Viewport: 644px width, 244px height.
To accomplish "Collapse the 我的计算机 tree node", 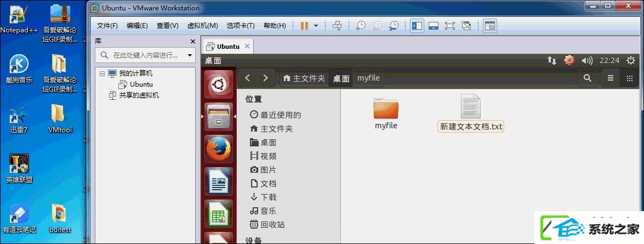I will click(102, 73).
